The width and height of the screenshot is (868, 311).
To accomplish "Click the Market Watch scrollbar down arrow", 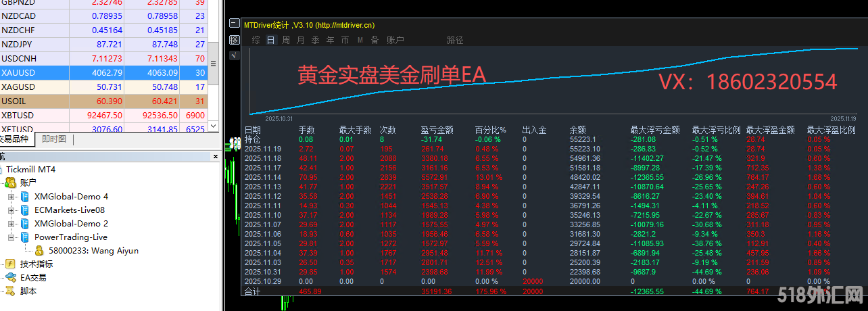I will [x=214, y=126].
